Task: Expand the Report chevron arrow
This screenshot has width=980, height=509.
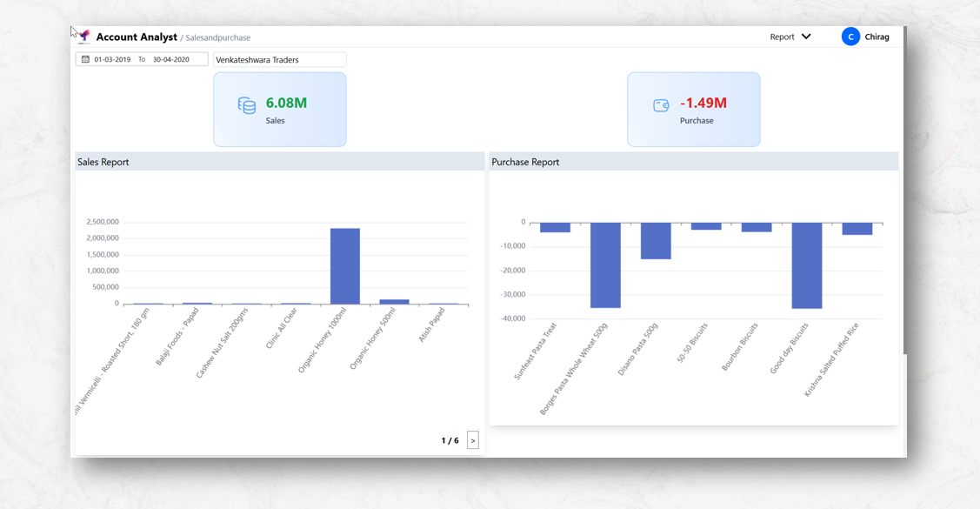Action: (x=806, y=37)
